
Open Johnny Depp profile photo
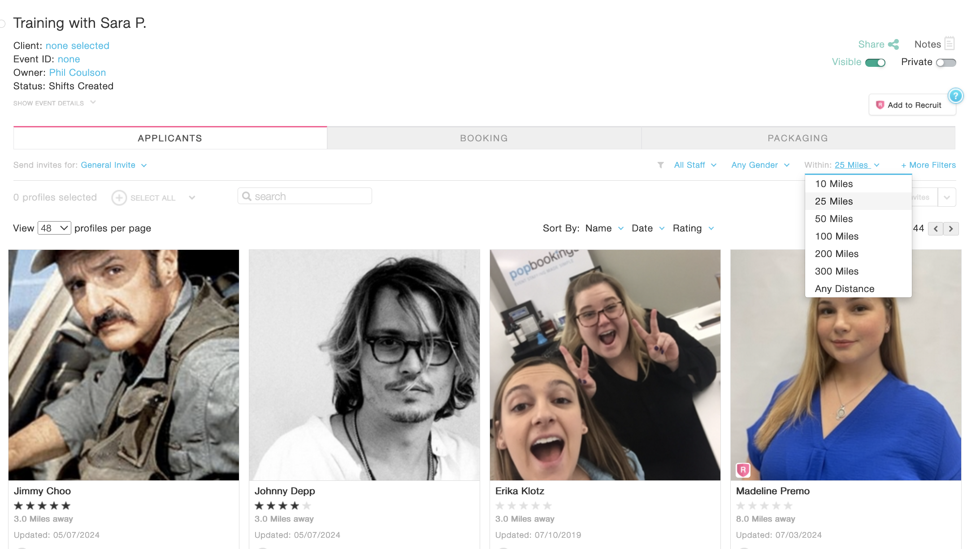coord(364,365)
